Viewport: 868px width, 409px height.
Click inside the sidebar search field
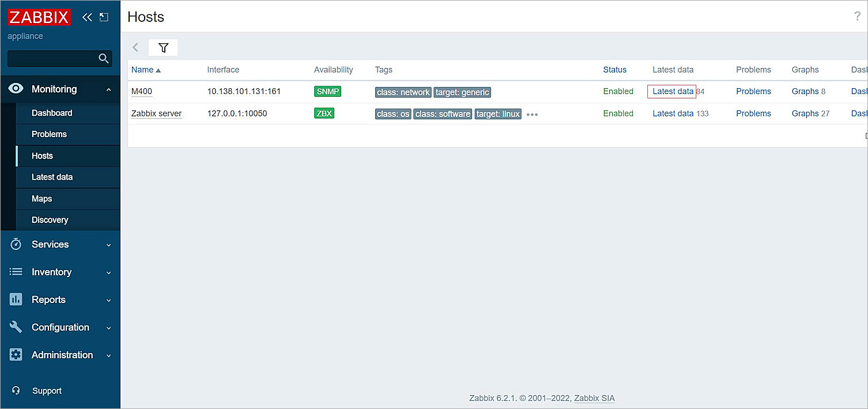coord(55,58)
